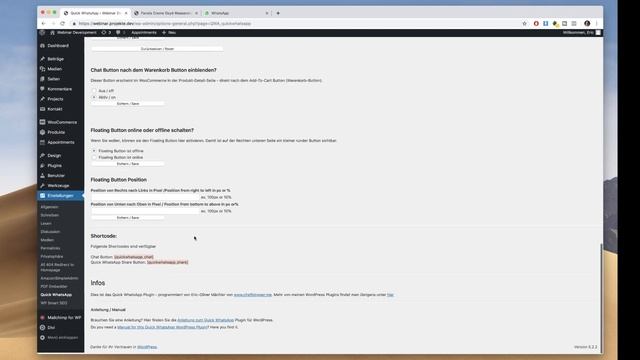The image size is (640, 360).
Task: Save the floating button online/offline setting
Action: tap(128, 164)
